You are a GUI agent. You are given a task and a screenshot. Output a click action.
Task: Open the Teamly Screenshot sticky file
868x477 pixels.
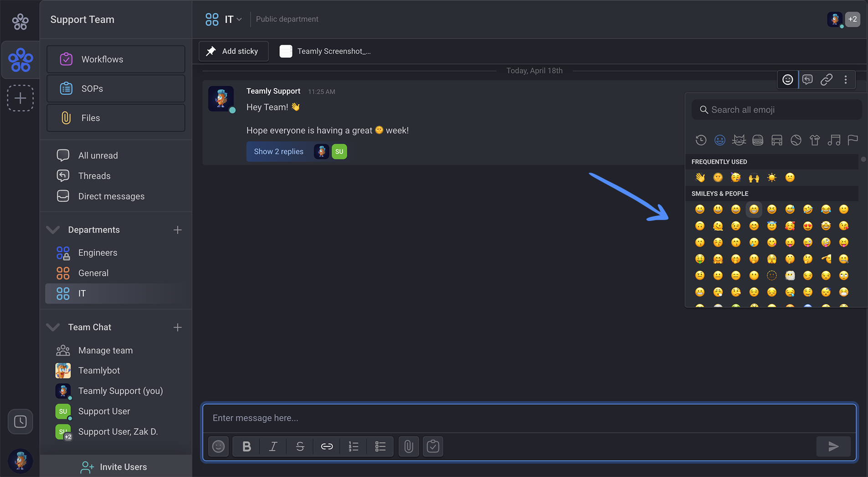click(325, 51)
